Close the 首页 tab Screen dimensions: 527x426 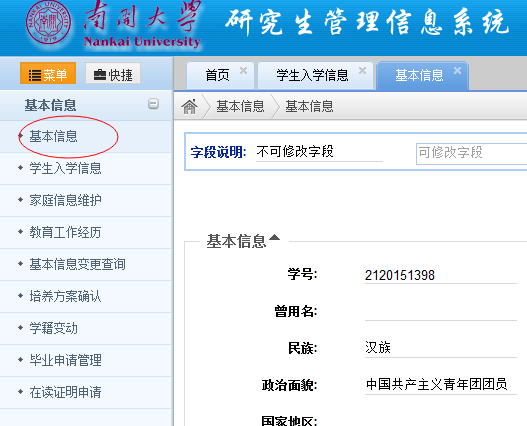[243, 71]
